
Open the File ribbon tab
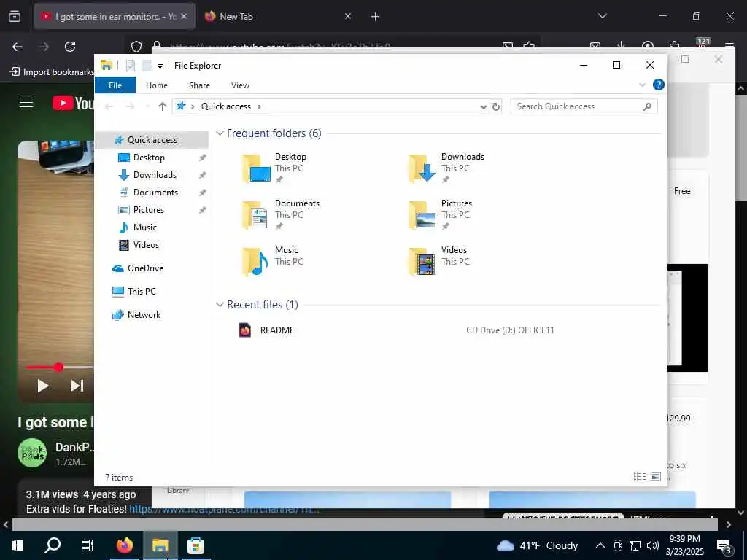click(x=115, y=85)
